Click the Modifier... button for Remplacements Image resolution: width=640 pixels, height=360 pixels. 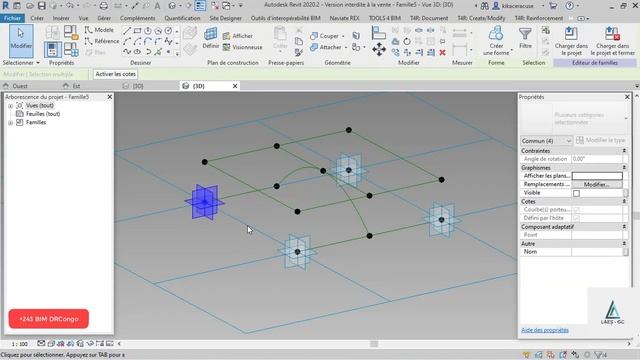(x=596, y=184)
